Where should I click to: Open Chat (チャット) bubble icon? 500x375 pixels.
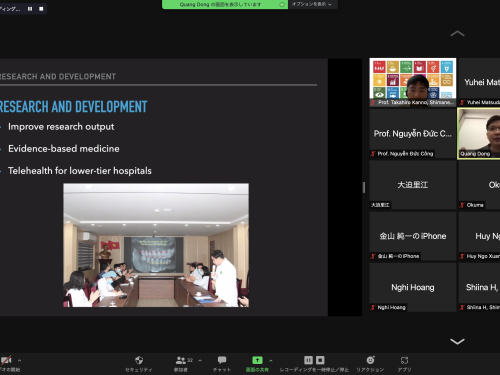pyautogui.click(x=222, y=360)
